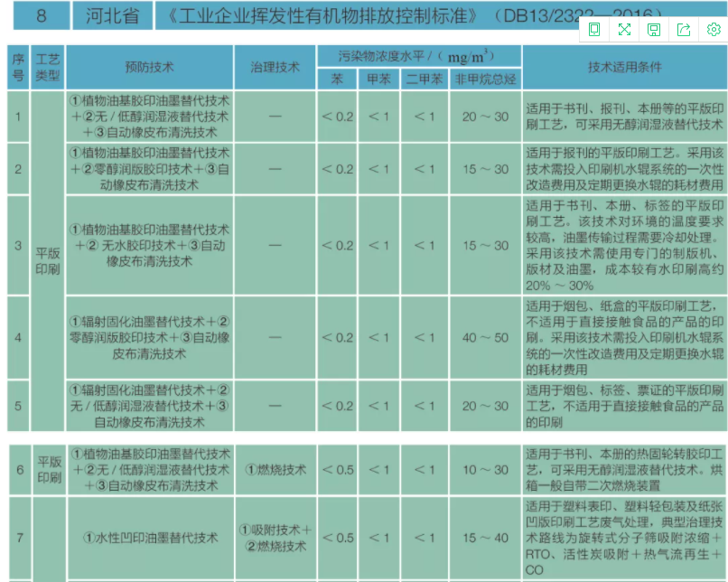Select the '< 1' xylene value in row 5
The width and height of the screenshot is (728, 582).
[x=425, y=406]
